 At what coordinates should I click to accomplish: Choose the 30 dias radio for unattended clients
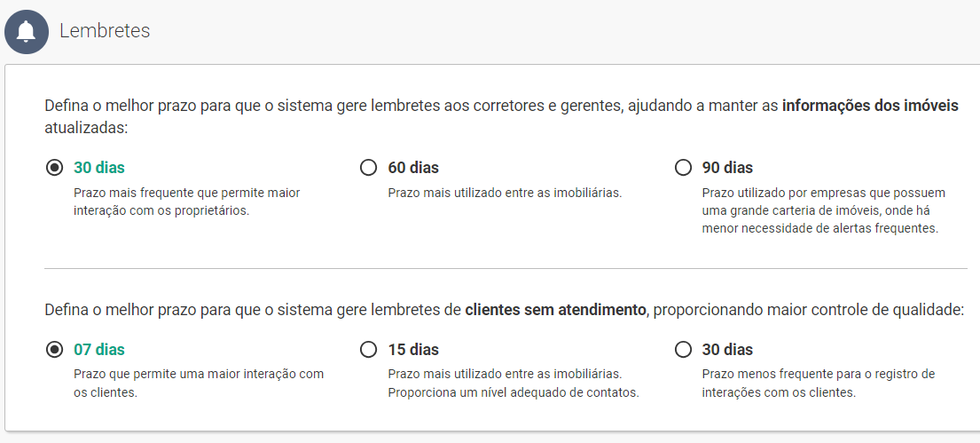683,350
